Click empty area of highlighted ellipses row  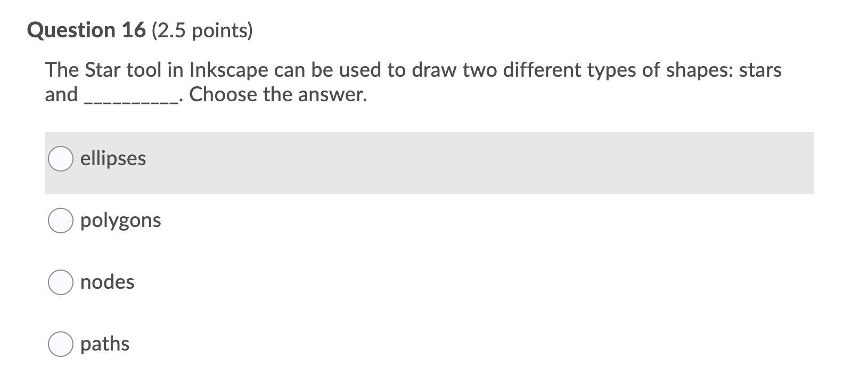pos(479,163)
